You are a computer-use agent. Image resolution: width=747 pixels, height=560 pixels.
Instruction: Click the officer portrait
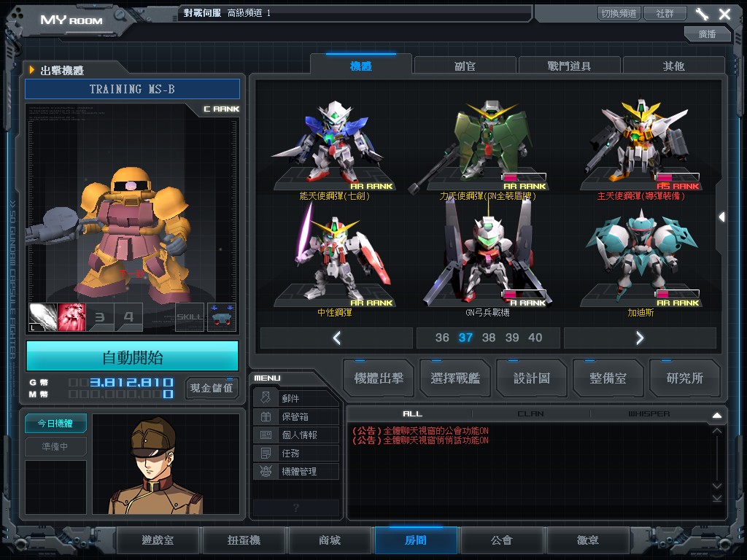(166, 464)
